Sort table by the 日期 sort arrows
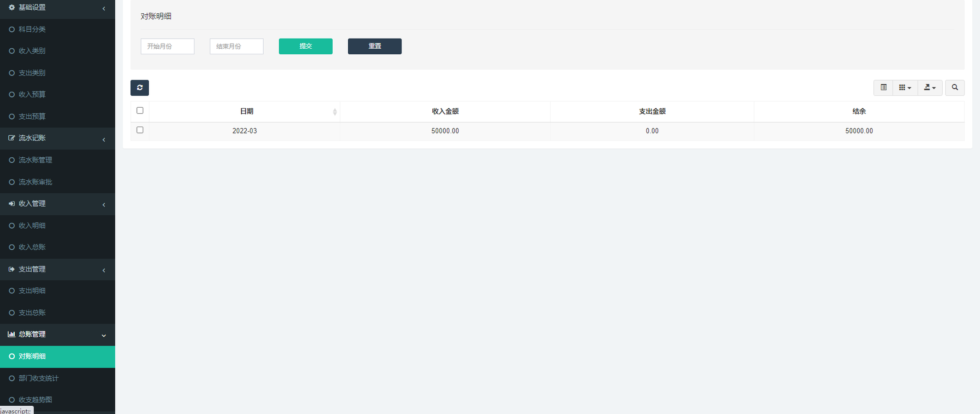 (x=334, y=112)
